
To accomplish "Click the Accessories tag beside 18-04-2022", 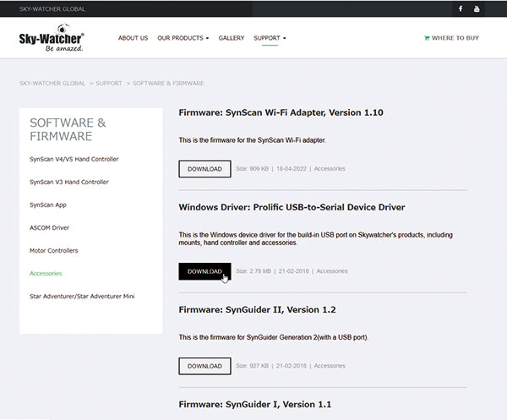I will pyautogui.click(x=330, y=168).
